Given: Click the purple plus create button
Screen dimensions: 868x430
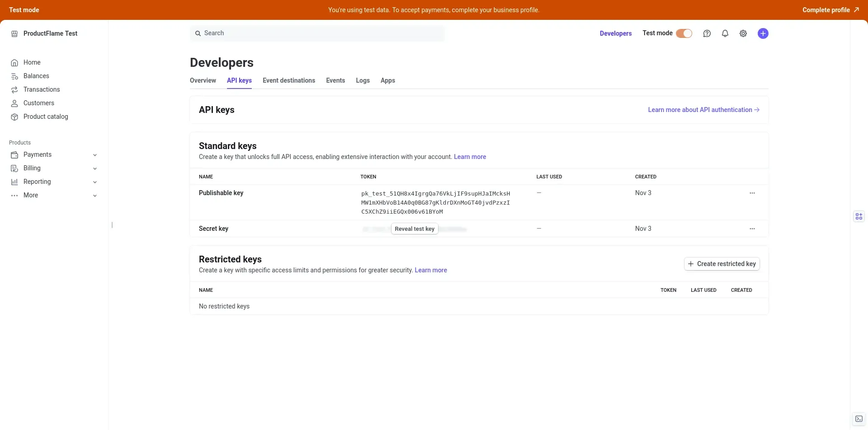Looking at the screenshot, I should pyautogui.click(x=763, y=33).
